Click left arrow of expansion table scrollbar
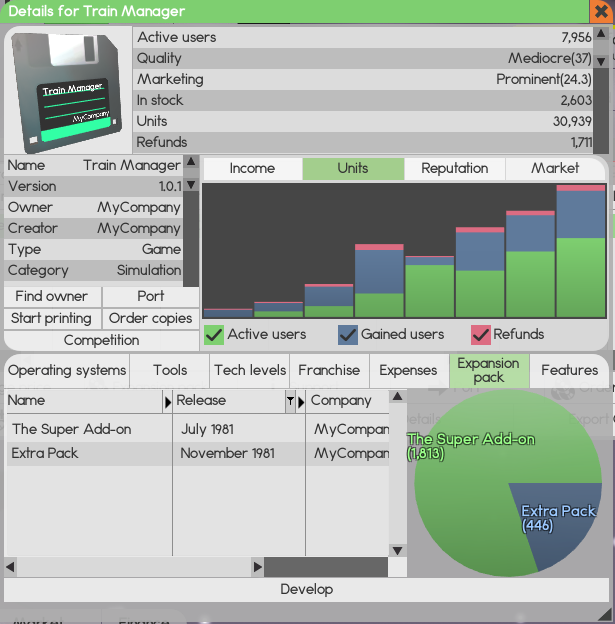Screen dimensions: 615x624 click(x=11, y=567)
